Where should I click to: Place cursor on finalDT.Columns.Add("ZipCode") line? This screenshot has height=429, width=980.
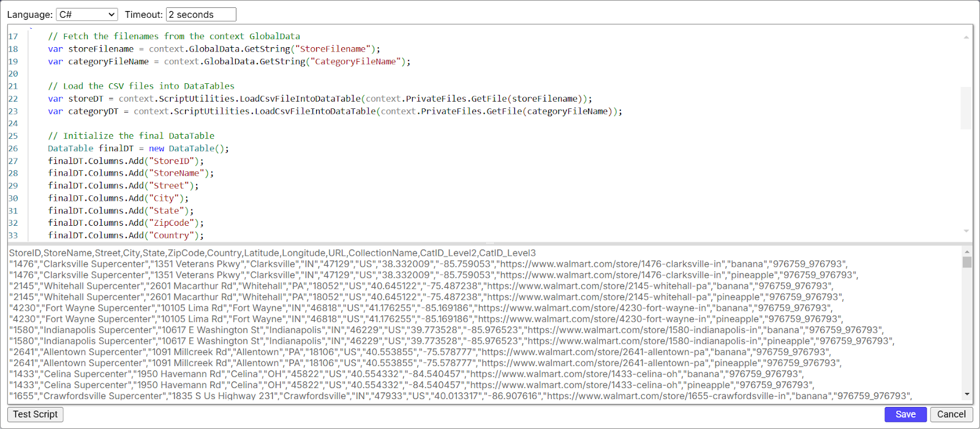coord(126,223)
